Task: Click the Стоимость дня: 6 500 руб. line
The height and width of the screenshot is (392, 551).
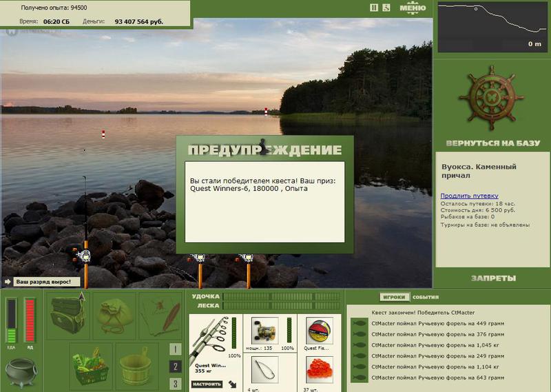Action: pyautogui.click(x=477, y=210)
